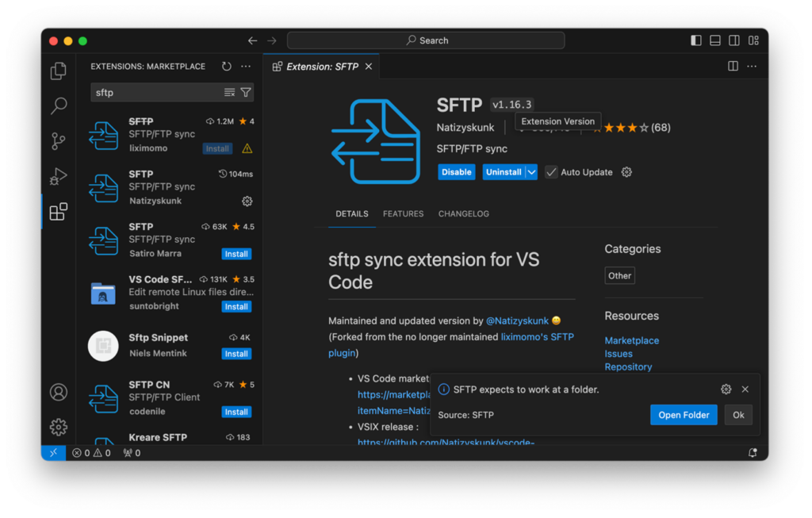
Task: Expand the Uninstall dropdown arrow
Action: point(532,172)
